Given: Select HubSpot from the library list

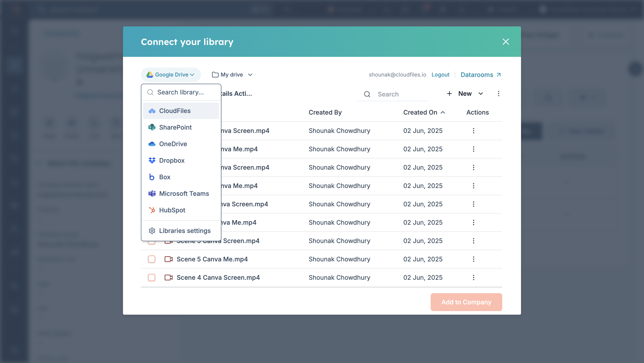Looking at the screenshot, I should click(x=181, y=210).
